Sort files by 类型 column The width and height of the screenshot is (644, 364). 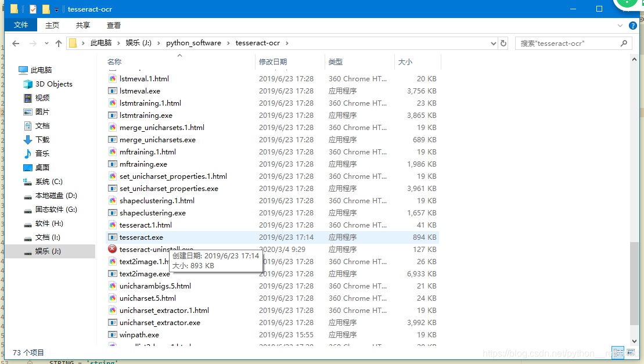(x=336, y=62)
